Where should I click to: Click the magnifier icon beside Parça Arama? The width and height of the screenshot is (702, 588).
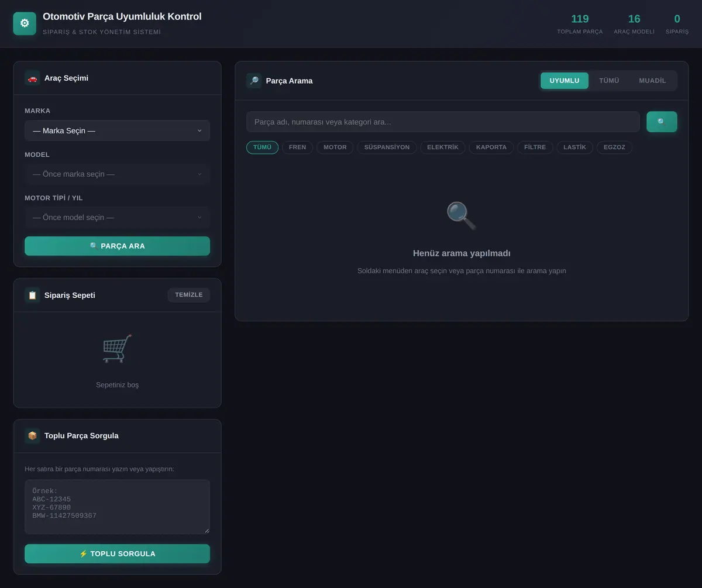coord(254,81)
